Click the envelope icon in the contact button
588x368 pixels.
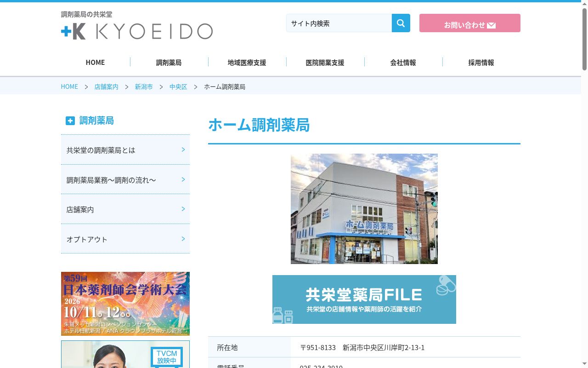(x=491, y=25)
